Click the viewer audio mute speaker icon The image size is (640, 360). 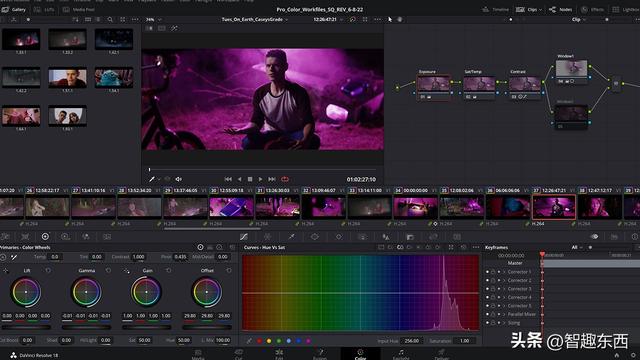tap(178, 179)
